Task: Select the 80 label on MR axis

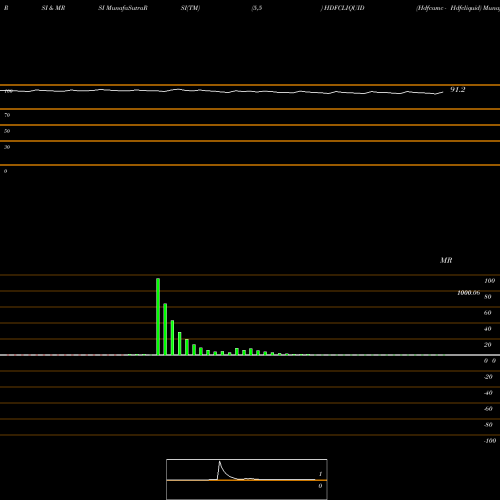Action: [488, 297]
